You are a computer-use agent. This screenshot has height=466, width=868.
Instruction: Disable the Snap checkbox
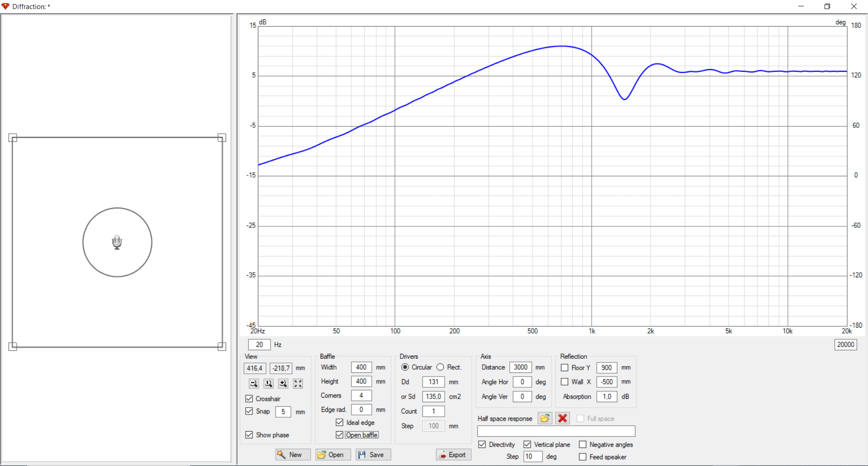coord(249,411)
